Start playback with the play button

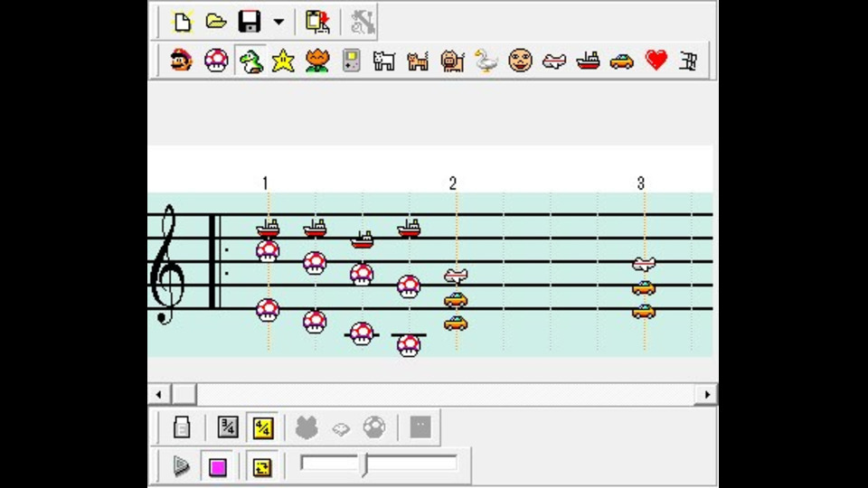click(x=181, y=466)
